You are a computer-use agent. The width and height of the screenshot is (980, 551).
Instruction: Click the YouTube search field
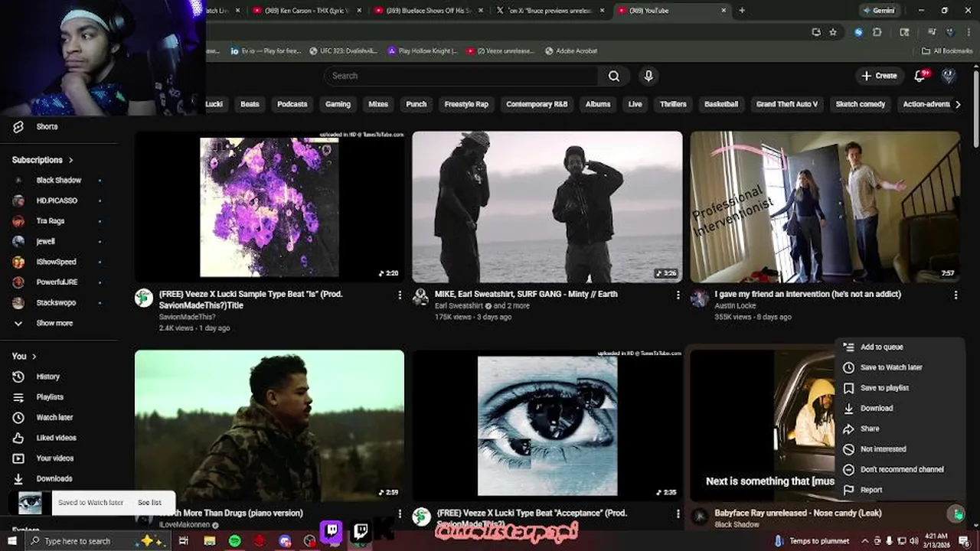click(x=461, y=76)
